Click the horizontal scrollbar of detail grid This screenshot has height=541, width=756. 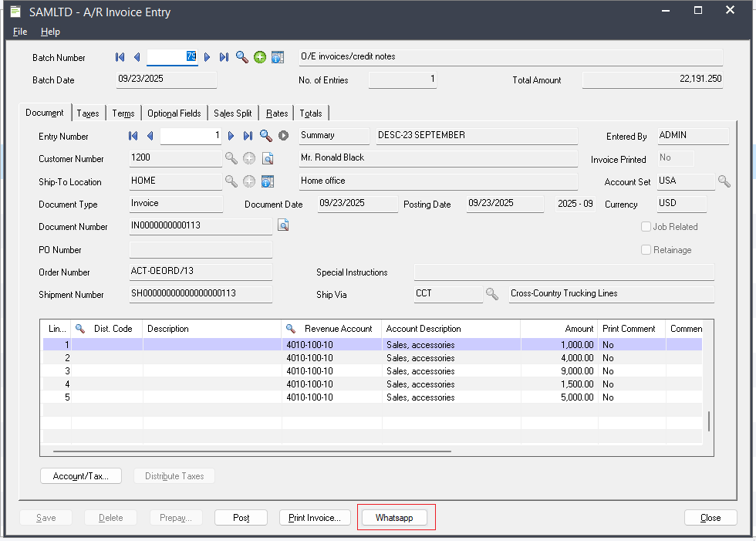click(x=252, y=451)
